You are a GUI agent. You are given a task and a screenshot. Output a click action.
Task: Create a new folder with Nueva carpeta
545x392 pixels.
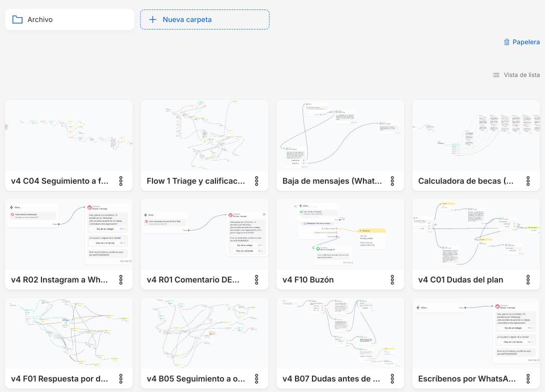[x=204, y=19]
